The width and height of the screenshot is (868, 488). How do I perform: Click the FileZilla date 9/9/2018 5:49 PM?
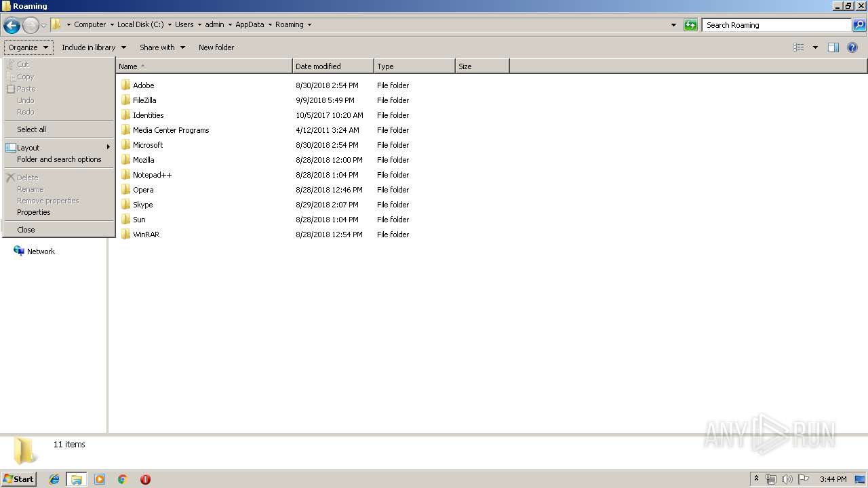coord(325,100)
